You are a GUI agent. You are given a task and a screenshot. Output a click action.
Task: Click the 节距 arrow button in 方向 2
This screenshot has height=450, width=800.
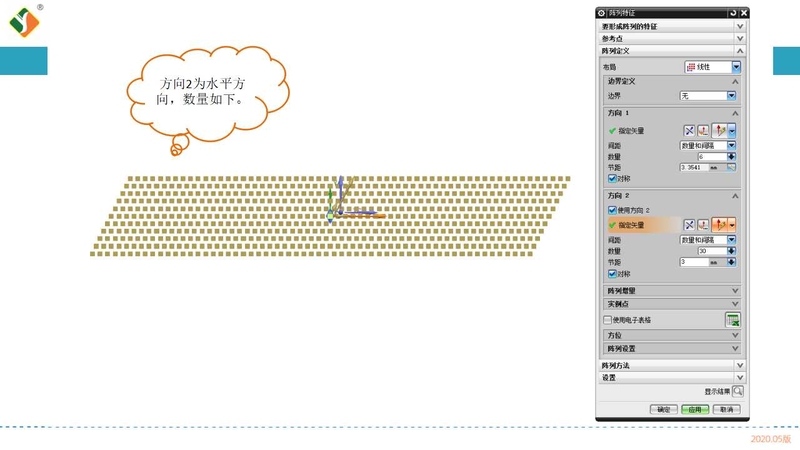pyautogui.click(x=731, y=262)
